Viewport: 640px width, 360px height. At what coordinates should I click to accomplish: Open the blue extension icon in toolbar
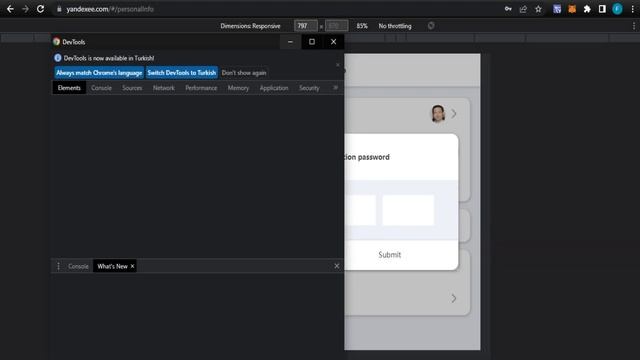click(x=557, y=9)
